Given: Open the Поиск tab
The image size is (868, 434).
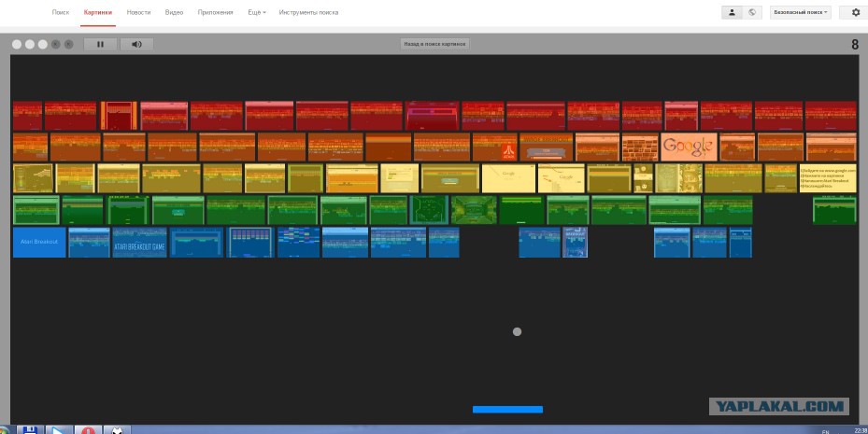Looking at the screenshot, I should pyautogui.click(x=61, y=12).
